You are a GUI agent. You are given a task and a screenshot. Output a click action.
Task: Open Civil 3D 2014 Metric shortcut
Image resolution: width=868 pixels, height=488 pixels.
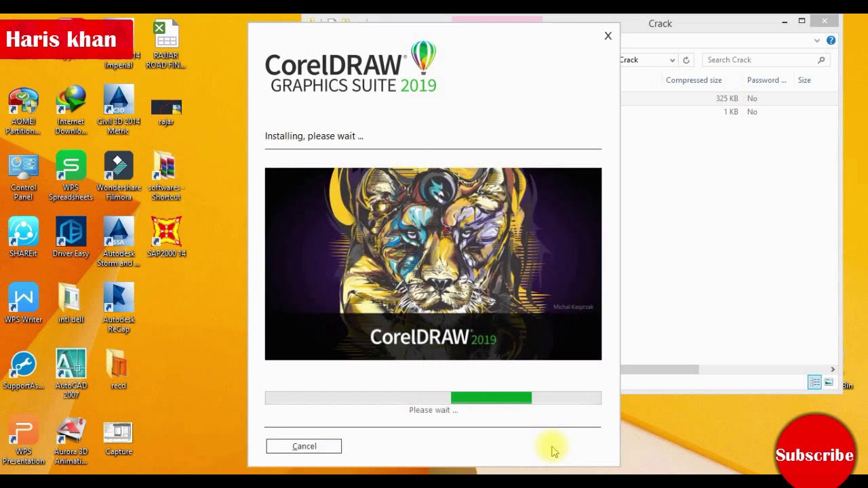tap(119, 110)
